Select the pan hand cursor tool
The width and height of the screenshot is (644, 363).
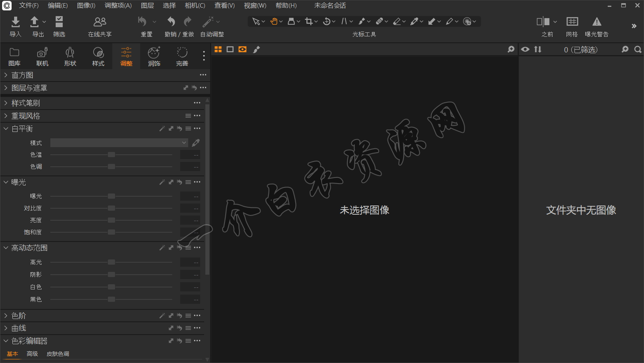click(274, 22)
